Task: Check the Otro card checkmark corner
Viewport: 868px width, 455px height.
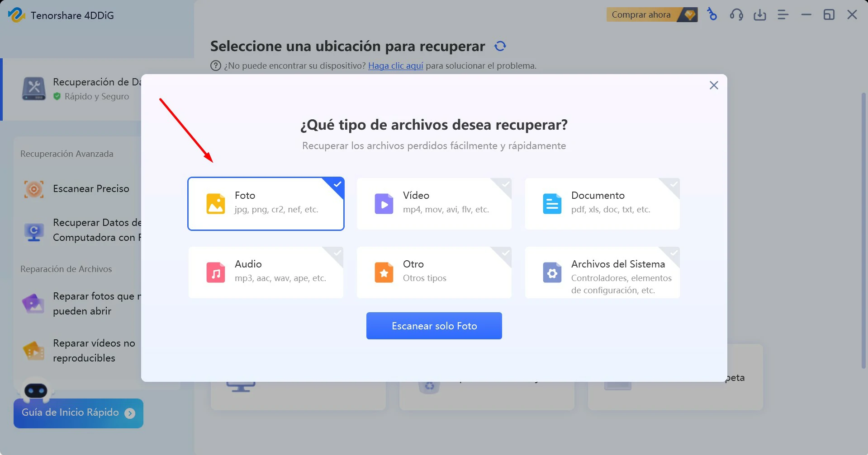Action: [x=505, y=253]
